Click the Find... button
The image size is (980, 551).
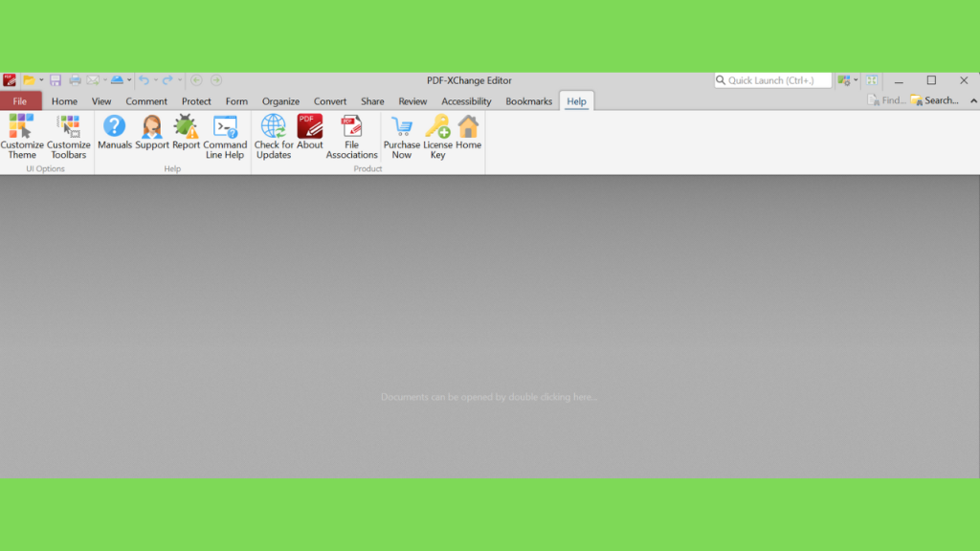(887, 100)
